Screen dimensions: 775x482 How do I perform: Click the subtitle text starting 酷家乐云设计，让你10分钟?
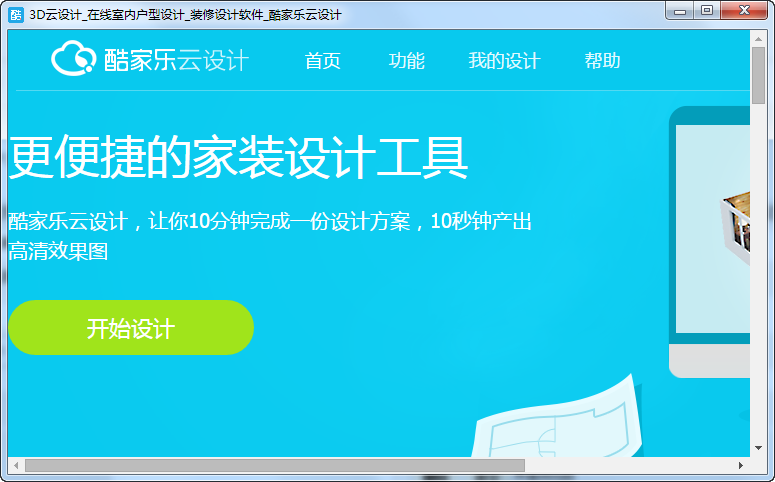click(x=270, y=236)
